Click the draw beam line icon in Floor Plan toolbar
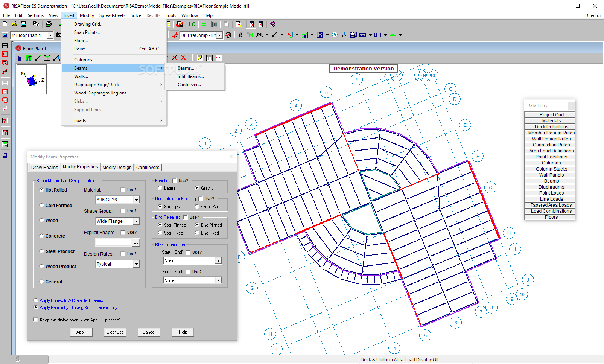This screenshot has height=364, width=604. pyautogui.click(x=38, y=58)
